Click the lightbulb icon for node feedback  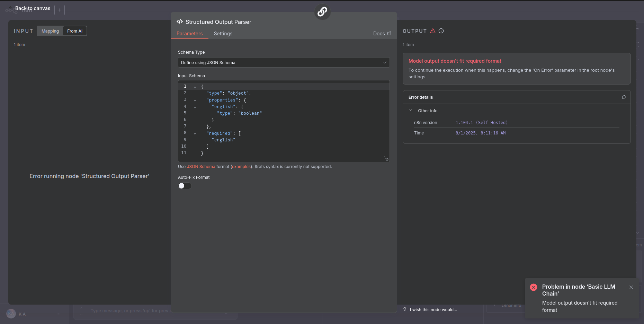point(405,309)
